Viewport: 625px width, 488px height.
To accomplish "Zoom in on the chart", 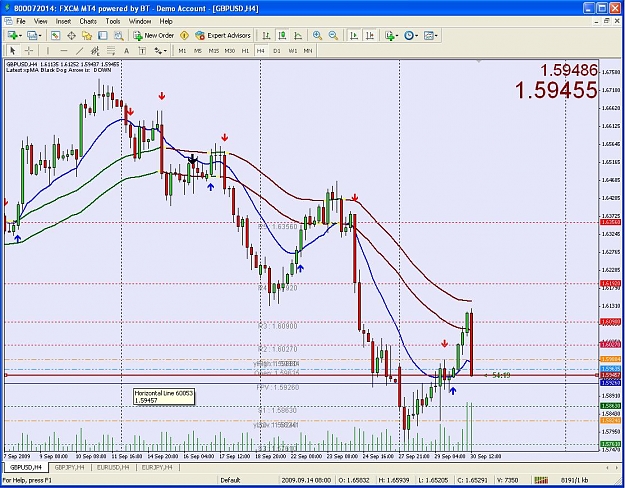I will pyautogui.click(x=317, y=35).
